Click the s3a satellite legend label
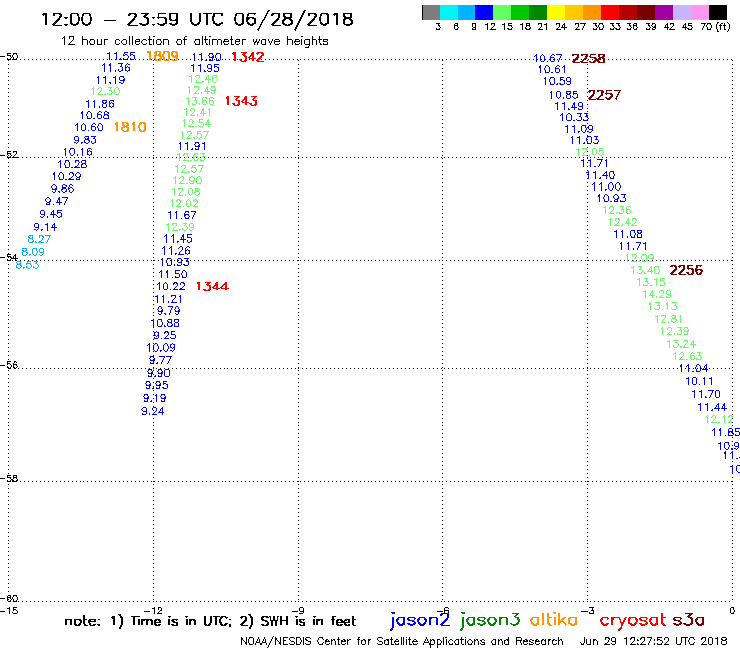 click(688, 620)
